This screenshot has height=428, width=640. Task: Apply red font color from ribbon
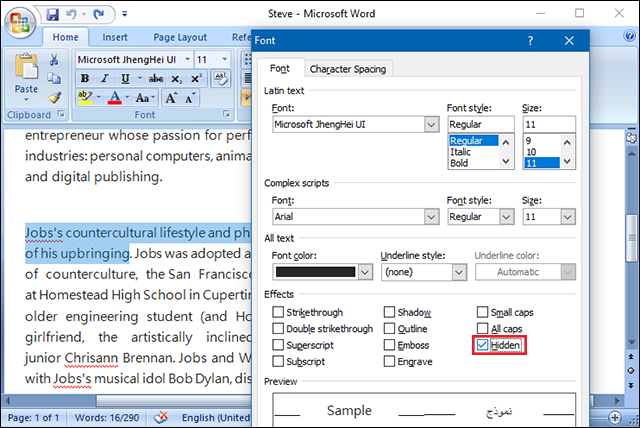tap(115, 98)
